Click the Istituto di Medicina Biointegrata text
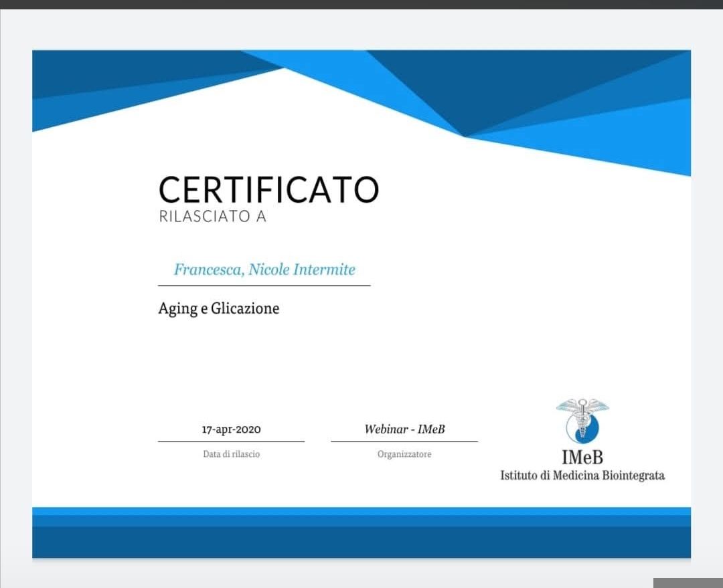The width and height of the screenshot is (723, 588). coord(582,476)
